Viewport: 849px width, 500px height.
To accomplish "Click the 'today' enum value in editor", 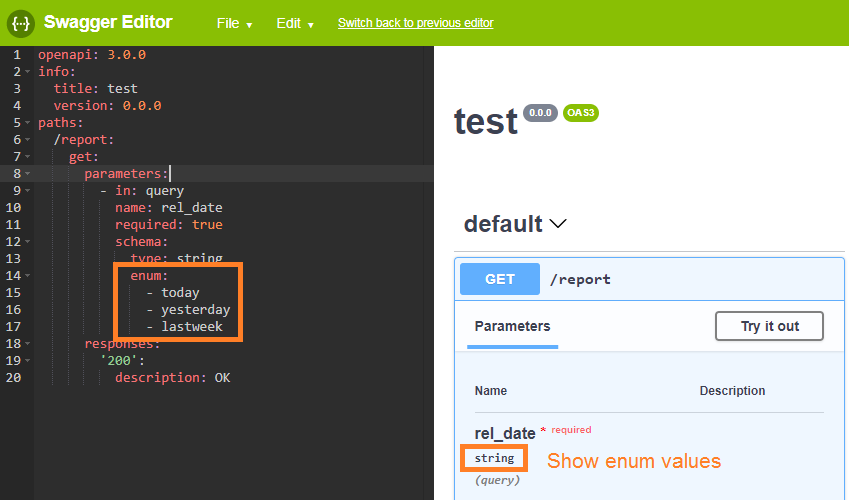I will pyautogui.click(x=180, y=293).
